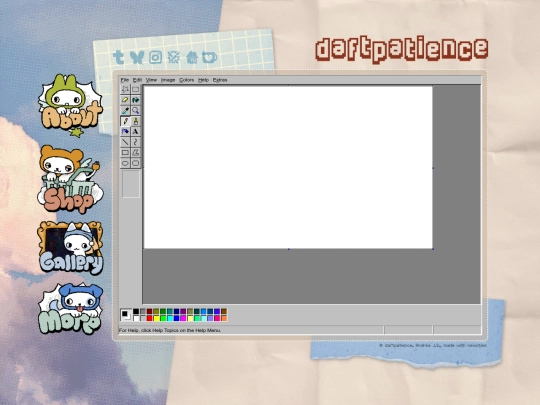Pick the bright red palette color
Viewport: 540px width, 405px height.
pos(149,318)
